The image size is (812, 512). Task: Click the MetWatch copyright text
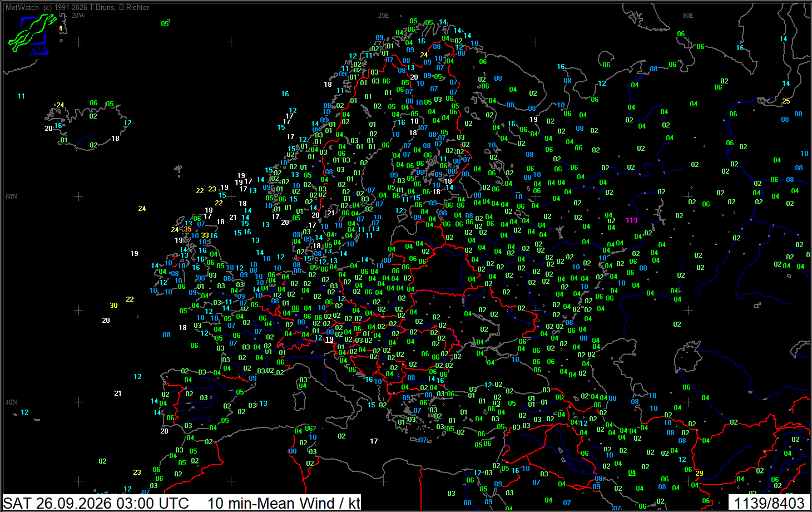[77, 7]
